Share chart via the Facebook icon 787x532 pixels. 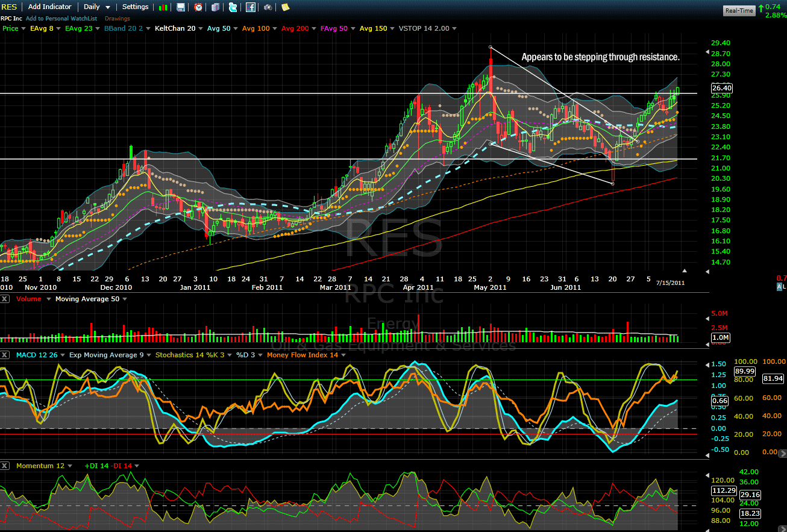(x=250, y=7)
